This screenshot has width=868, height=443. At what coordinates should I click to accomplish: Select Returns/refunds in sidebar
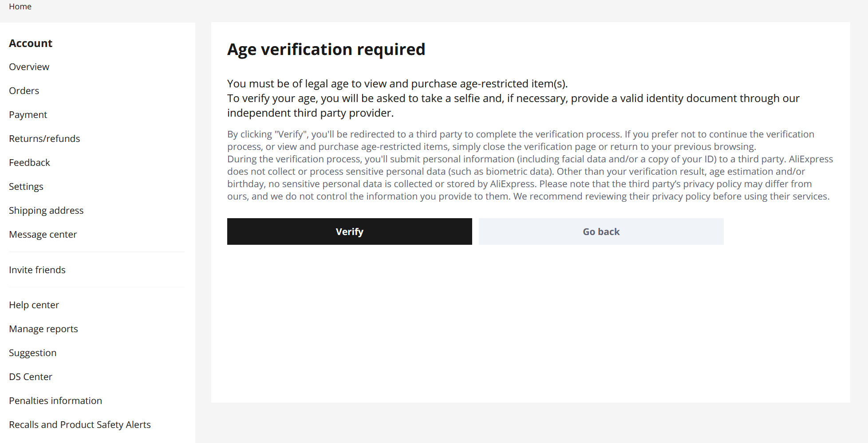tap(44, 139)
